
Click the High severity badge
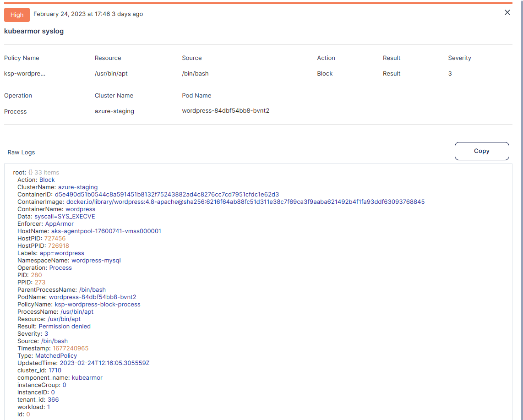tap(16, 15)
